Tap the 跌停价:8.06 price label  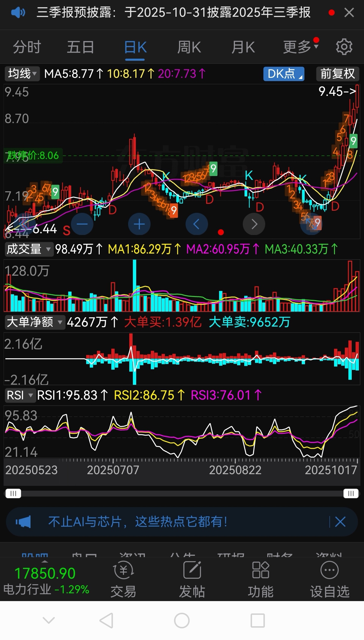33,155
